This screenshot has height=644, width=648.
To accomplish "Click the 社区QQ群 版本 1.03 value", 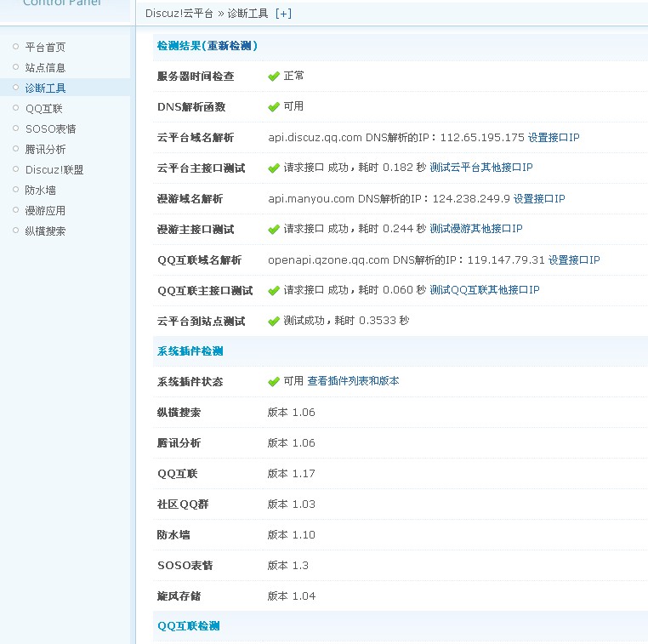I will [x=292, y=504].
